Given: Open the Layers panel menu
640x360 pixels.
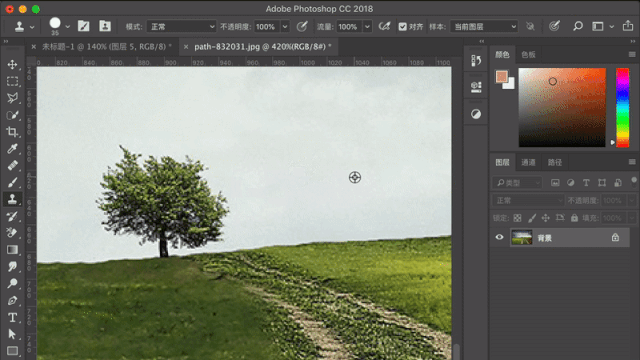Looking at the screenshot, I should [x=632, y=162].
